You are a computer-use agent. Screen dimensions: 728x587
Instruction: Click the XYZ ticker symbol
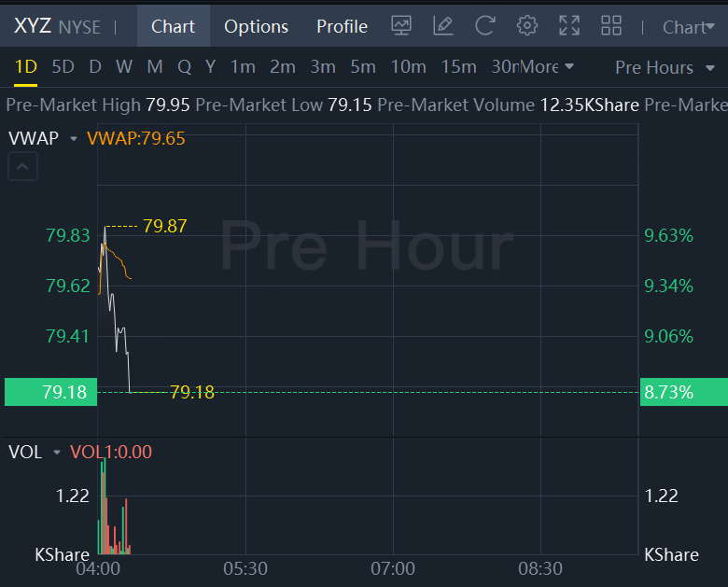tap(32, 26)
